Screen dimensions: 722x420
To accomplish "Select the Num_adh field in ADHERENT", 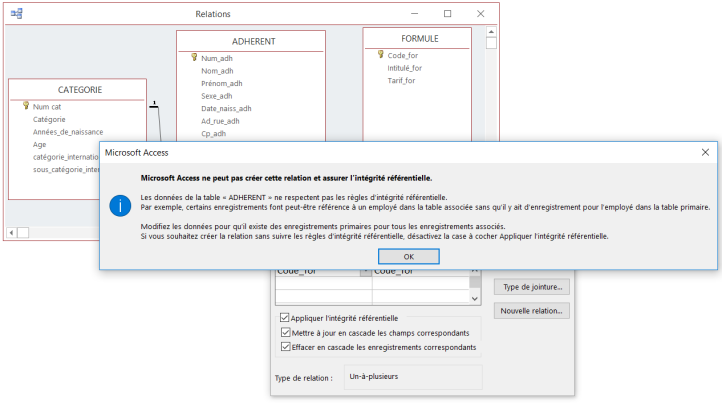I will (217, 58).
